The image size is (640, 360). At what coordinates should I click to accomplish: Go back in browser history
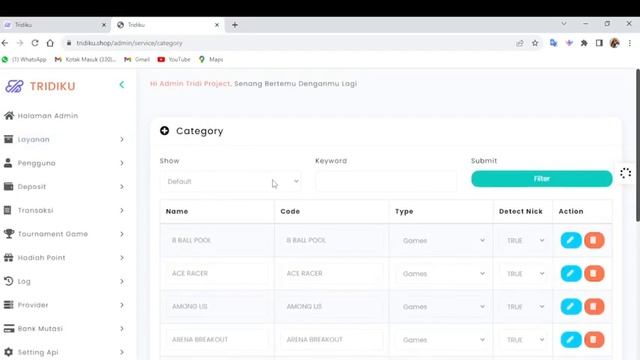coord(5,43)
